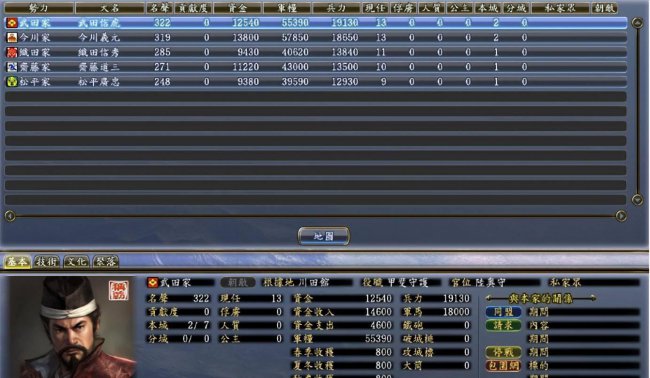Click the horizontal scroll-left arrow button
Screen dimensions: 650x378
coord(10,216)
